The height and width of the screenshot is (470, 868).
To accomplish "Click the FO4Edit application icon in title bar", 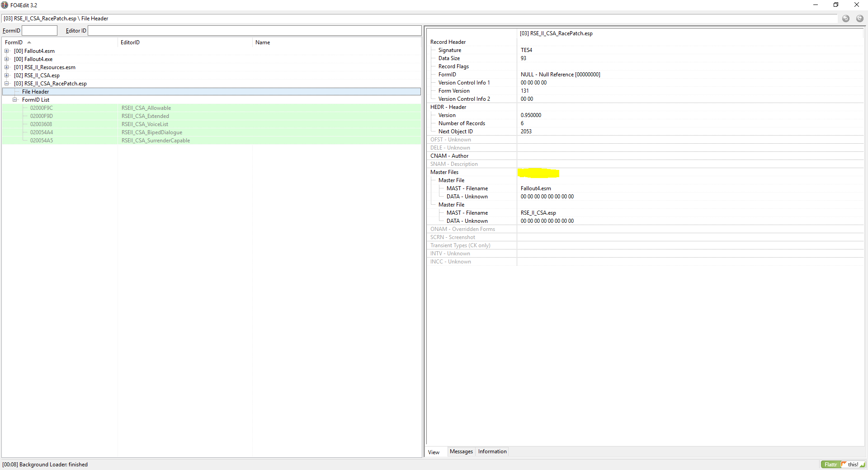I will pyautogui.click(x=5, y=5).
